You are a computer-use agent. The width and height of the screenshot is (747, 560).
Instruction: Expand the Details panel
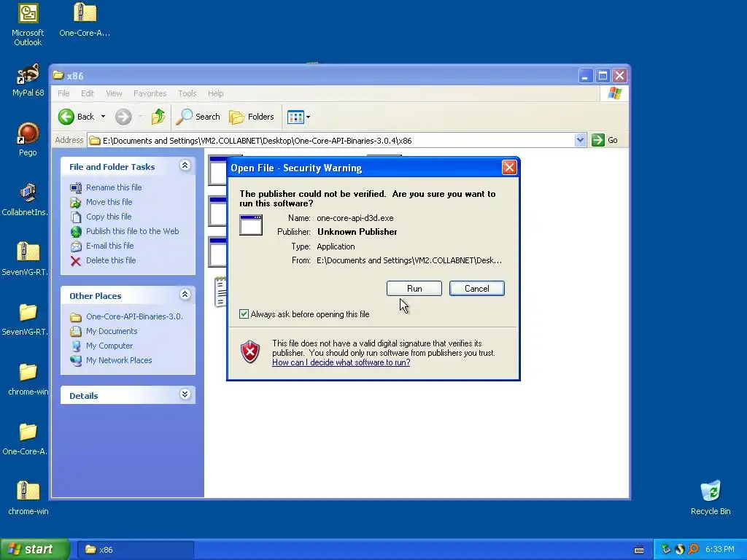pos(185,394)
